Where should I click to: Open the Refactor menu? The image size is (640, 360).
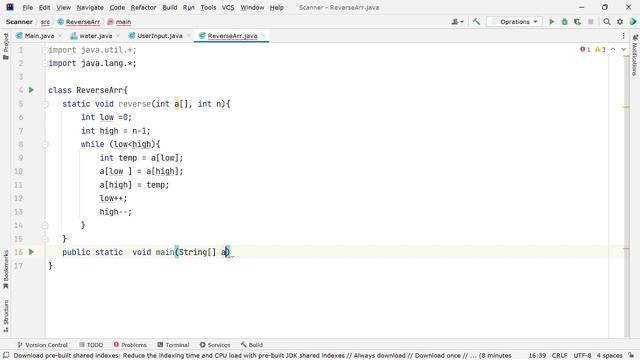(143, 7)
